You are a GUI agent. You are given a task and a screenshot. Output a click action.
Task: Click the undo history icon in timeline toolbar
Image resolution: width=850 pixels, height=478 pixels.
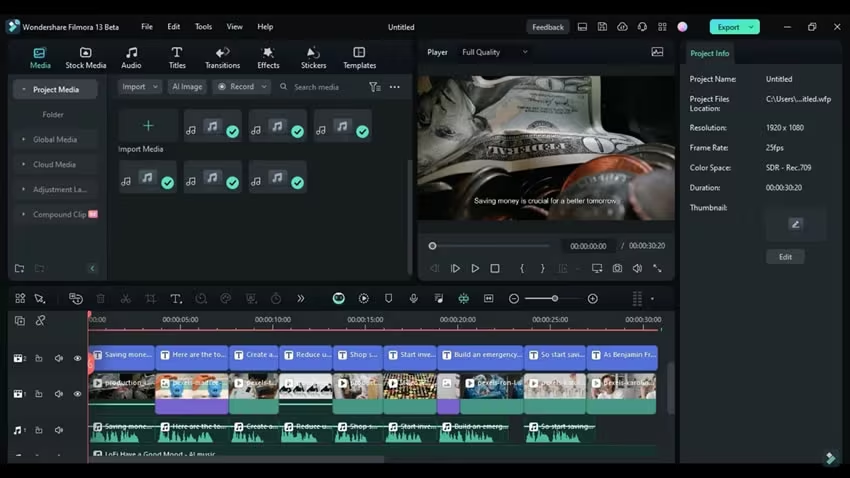(76, 299)
